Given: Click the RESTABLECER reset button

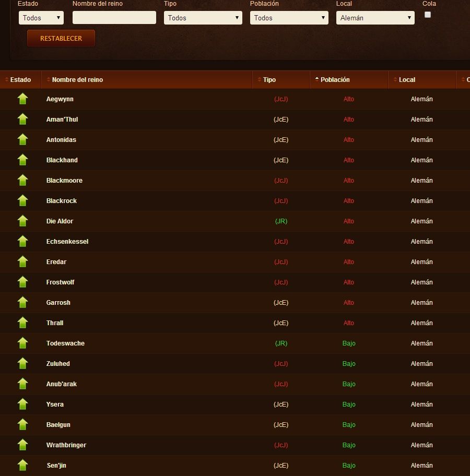Looking at the screenshot, I should click(x=61, y=38).
